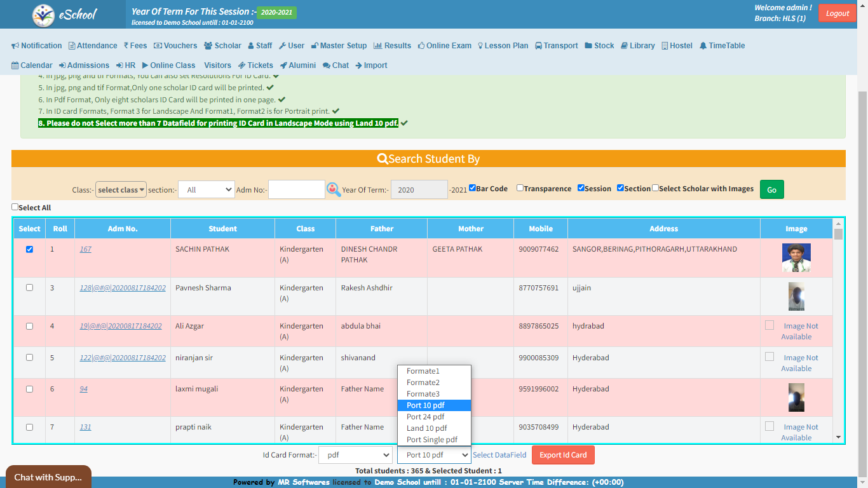Select Port Single pdf option
The width and height of the screenshot is (868, 488).
[431, 440]
